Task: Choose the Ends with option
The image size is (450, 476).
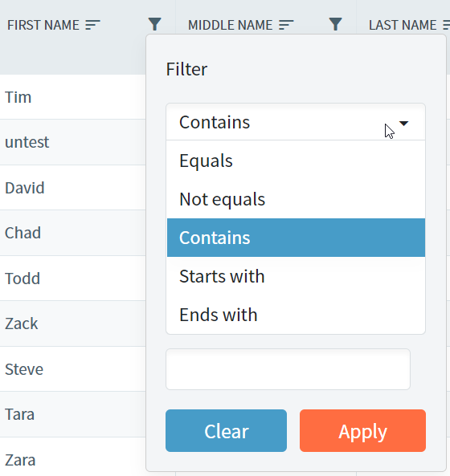Action: [x=296, y=315]
